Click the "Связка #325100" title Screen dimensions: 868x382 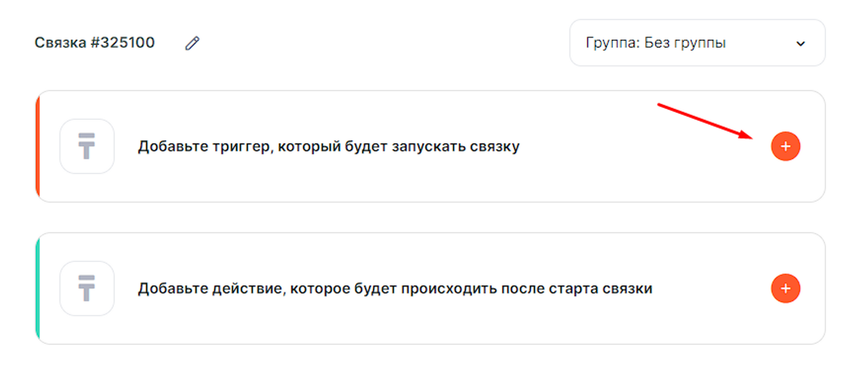click(94, 42)
